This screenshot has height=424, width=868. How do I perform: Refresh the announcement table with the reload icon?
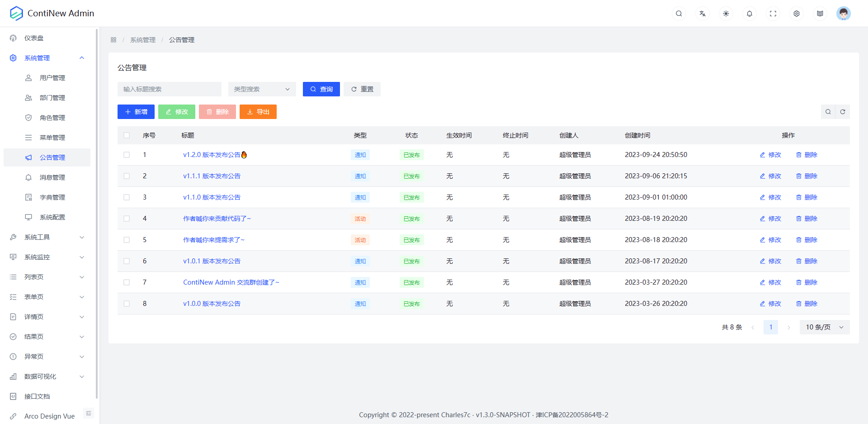point(843,112)
